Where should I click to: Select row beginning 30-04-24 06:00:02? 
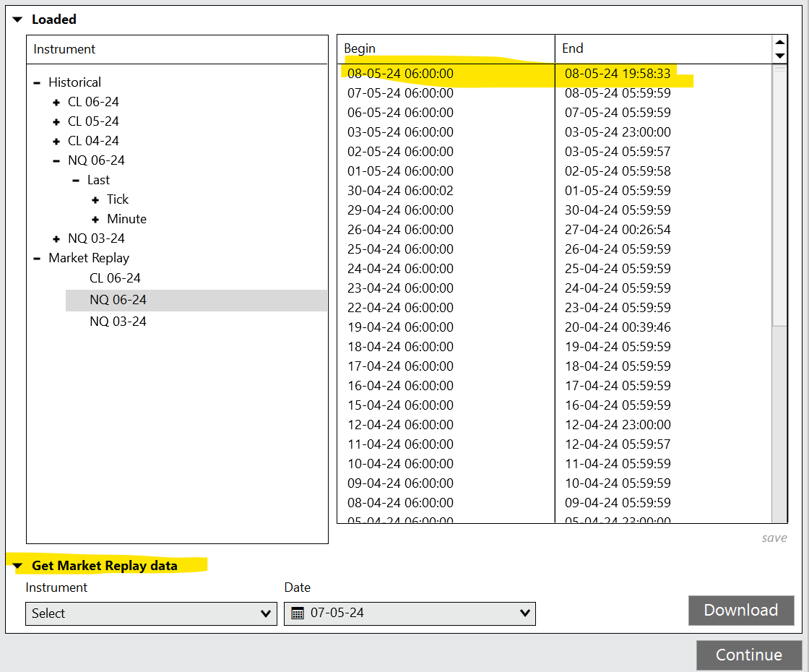click(555, 191)
